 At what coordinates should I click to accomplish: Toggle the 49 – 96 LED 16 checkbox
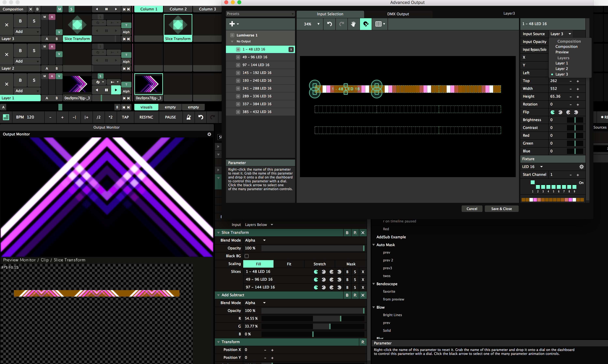click(238, 57)
